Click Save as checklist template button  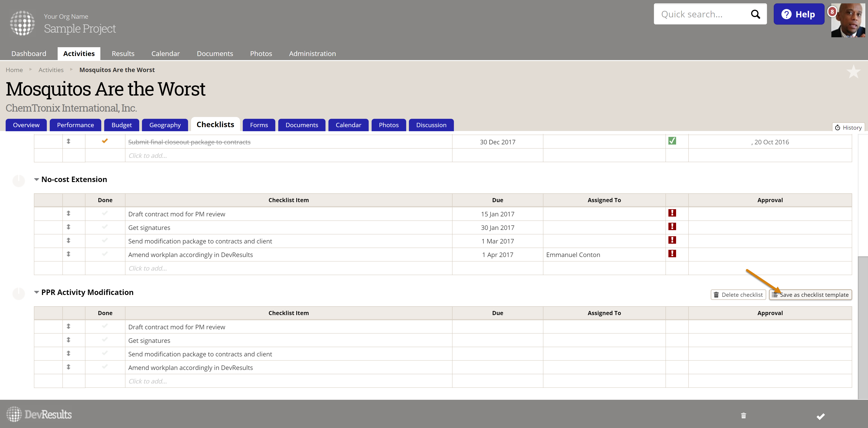[x=810, y=295]
